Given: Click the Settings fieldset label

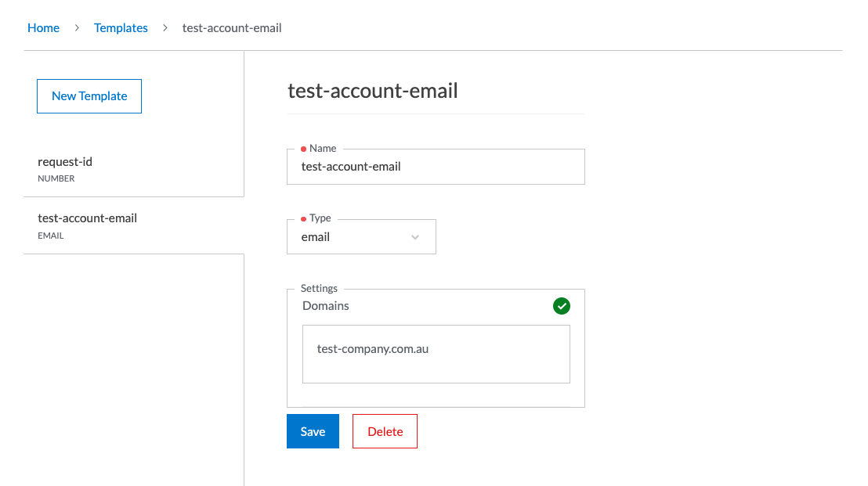Looking at the screenshot, I should click(319, 288).
